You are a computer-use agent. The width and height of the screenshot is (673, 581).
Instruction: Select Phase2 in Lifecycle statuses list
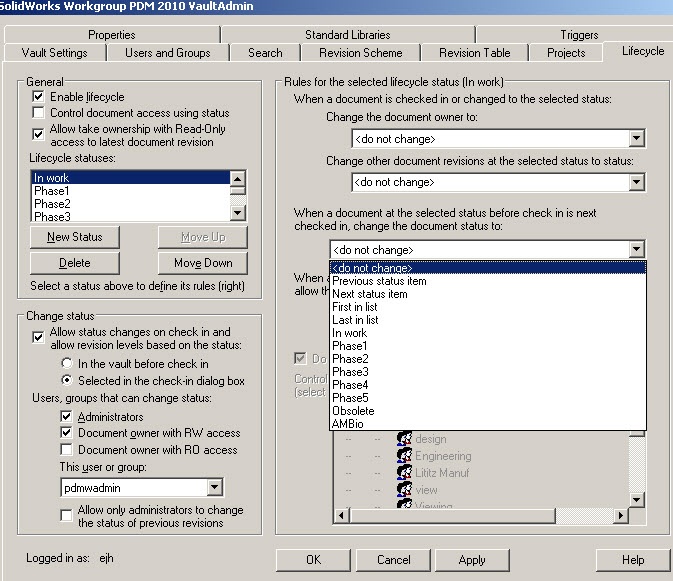[131, 203]
